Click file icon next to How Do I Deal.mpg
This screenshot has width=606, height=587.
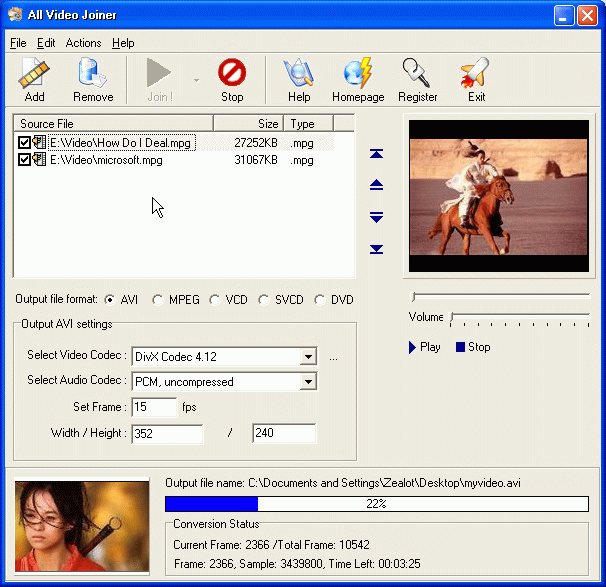click(x=39, y=142)
